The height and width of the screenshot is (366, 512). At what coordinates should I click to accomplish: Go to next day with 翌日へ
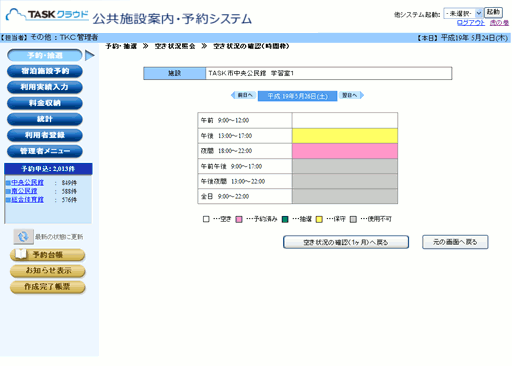click(x=351, y=95)
